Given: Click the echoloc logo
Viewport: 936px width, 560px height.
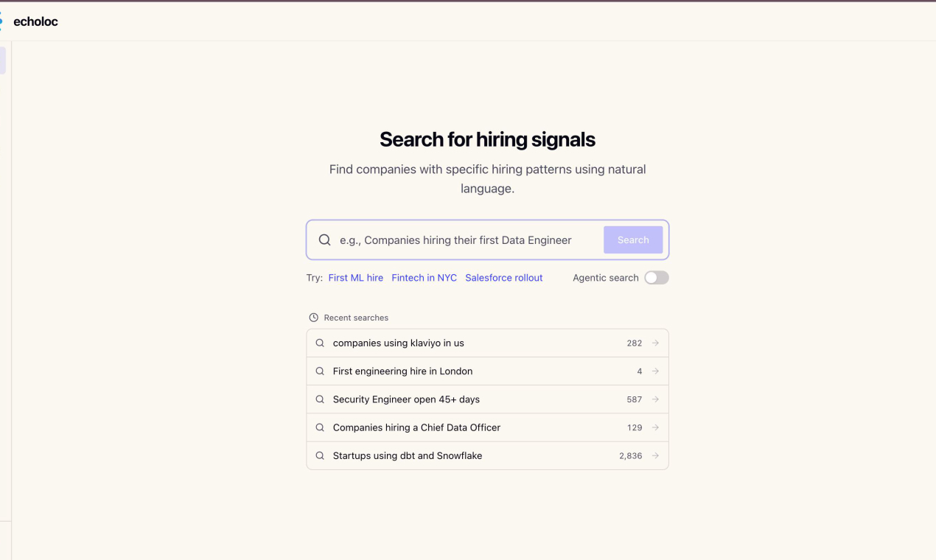Looking at the screenshot, I should tap(35, 21).
